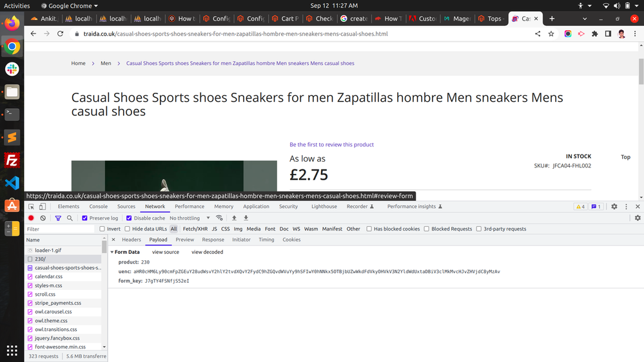This screenshot has height=362, width=644.
Task: Enable the Hide data URLs checkbox
Action: 128,229
